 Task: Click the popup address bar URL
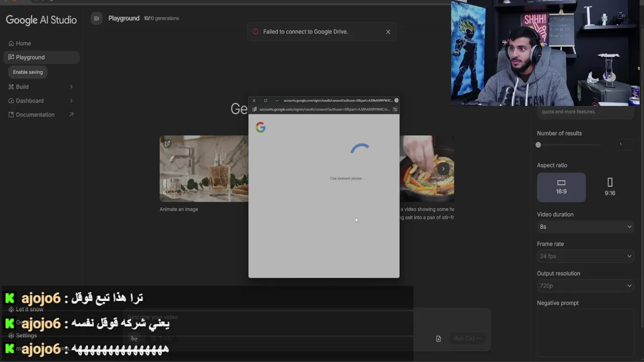tap(325, 109)
